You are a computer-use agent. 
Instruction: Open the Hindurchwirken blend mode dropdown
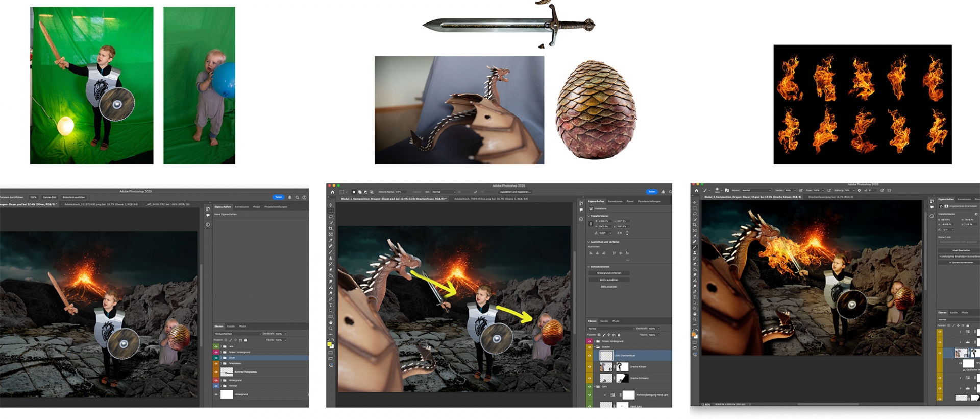pos(238,334)
